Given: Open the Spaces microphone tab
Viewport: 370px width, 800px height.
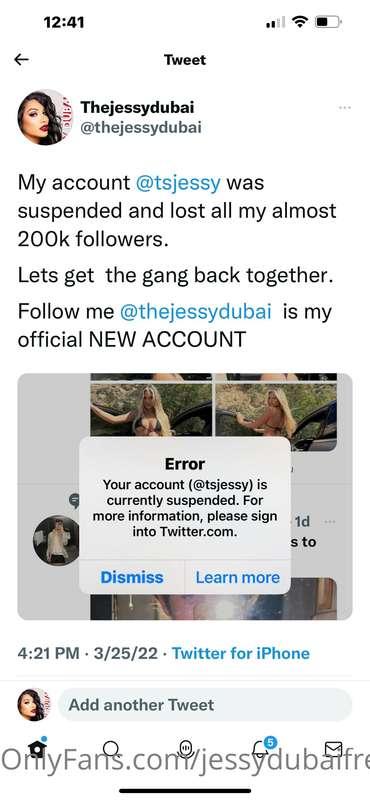Looking at the screenshot, I should 186,748.
